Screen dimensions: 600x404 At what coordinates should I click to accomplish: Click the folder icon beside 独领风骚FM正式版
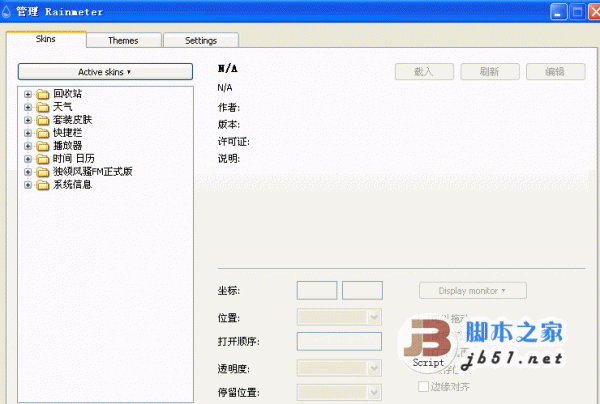click(43, 172)
